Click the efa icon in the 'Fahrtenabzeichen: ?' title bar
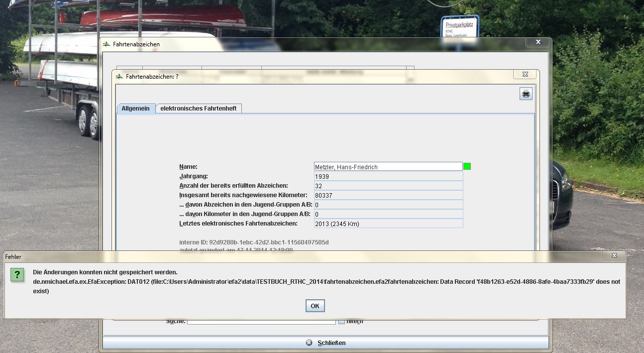Screen dimensions: 644x353 click(x=119, y=77)
